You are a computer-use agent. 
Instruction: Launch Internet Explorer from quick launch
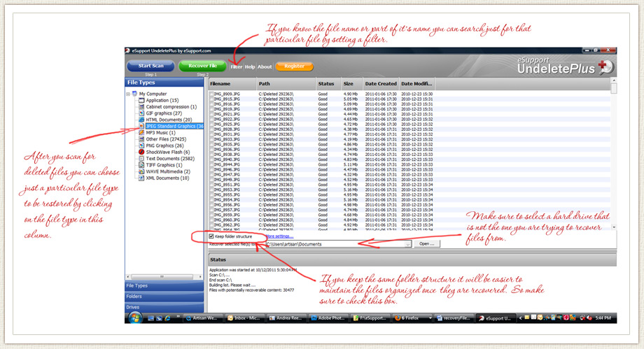(167, 318)
